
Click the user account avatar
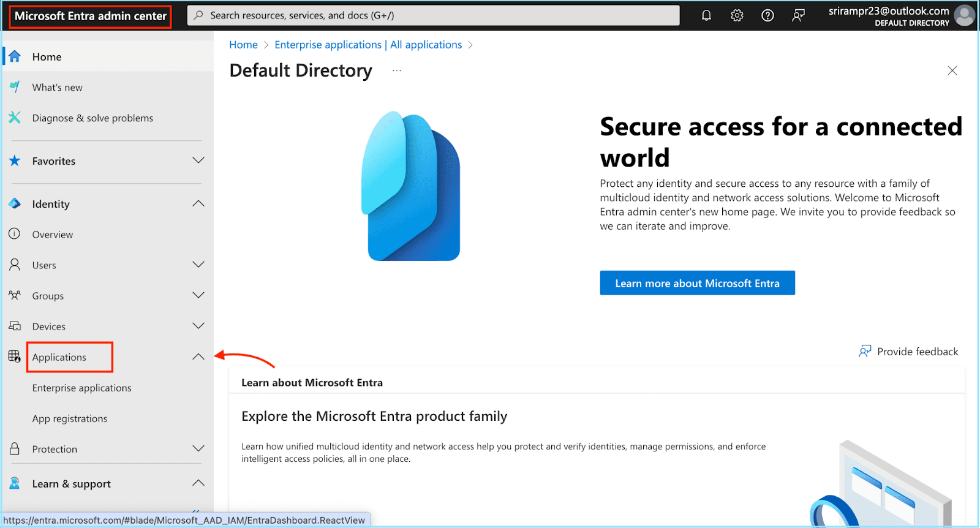pos(965,16)
